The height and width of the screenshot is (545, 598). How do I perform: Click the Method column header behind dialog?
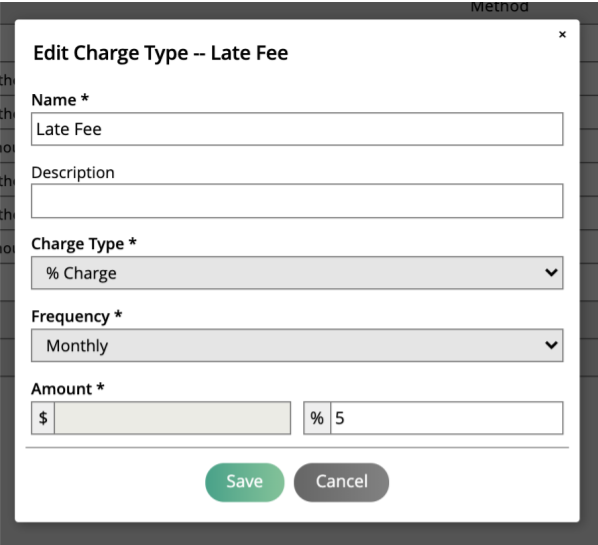point(499,6)
